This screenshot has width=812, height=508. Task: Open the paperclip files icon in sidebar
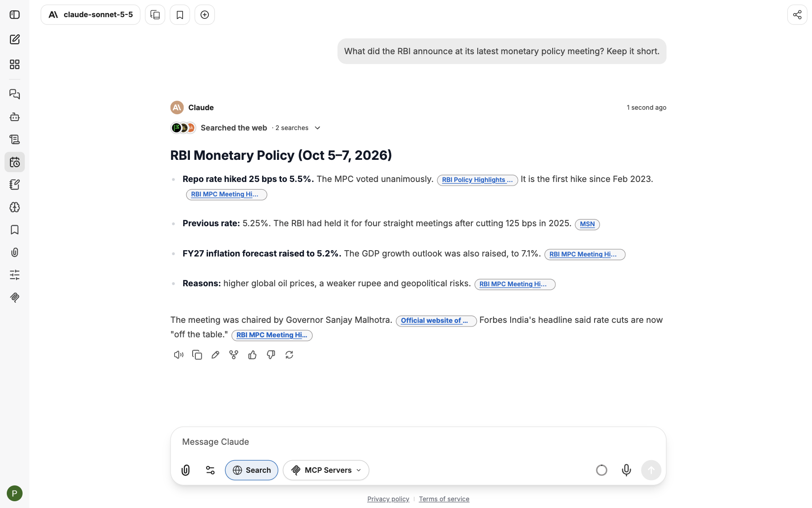(x=14, y=252)
